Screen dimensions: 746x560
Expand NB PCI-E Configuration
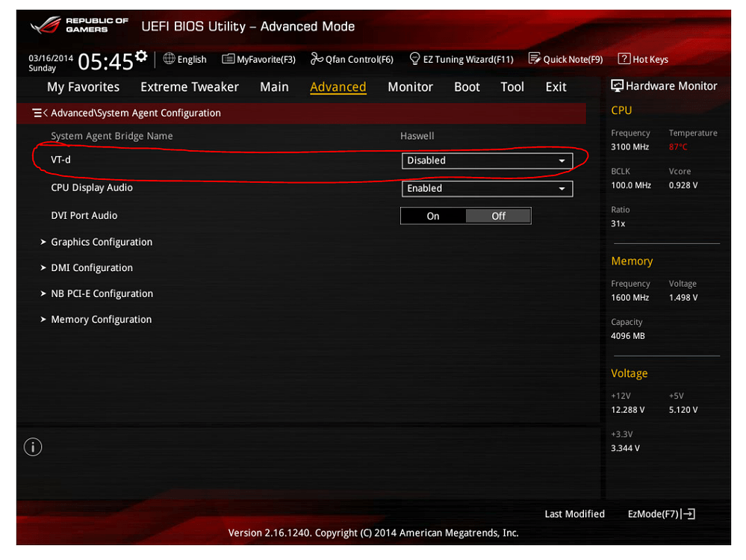[x=102, y=293]
